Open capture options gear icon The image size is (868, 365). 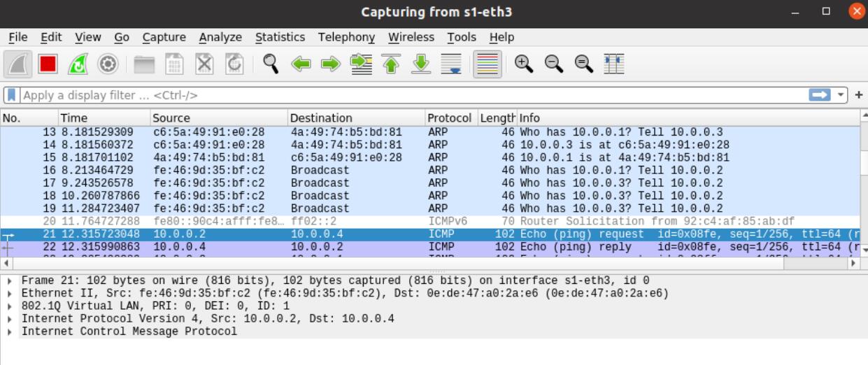[108, 65]
